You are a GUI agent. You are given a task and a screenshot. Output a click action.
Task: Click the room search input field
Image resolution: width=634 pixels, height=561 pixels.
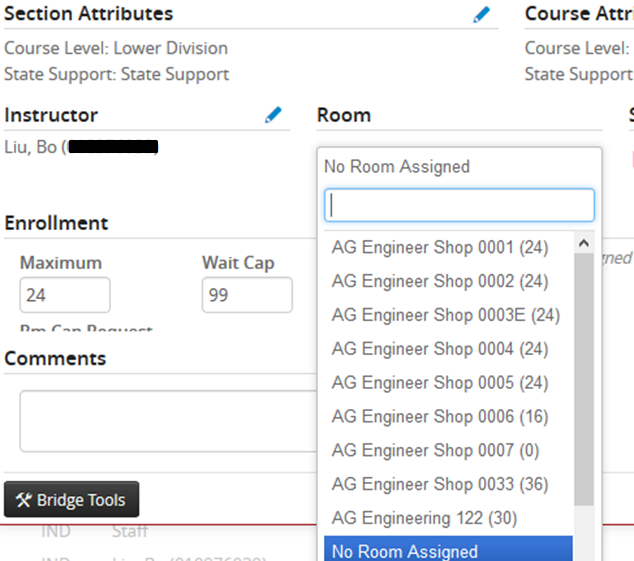[459, 205]
